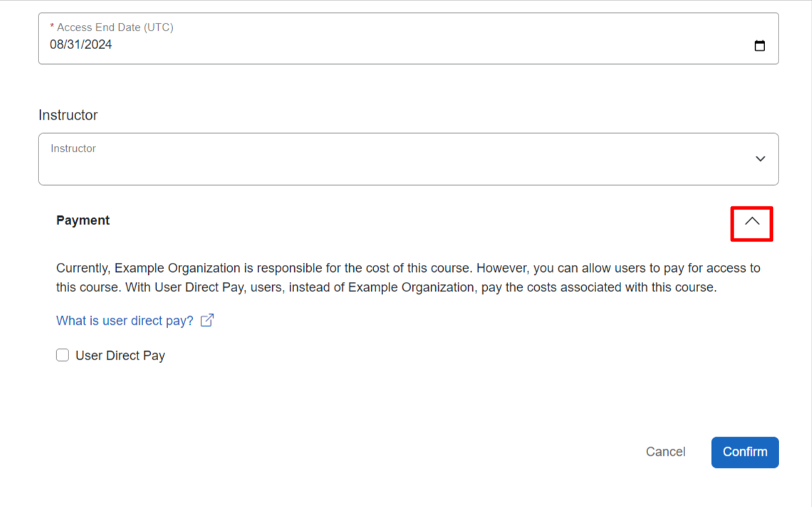Focus the Access End Date field

coord(409,39)
